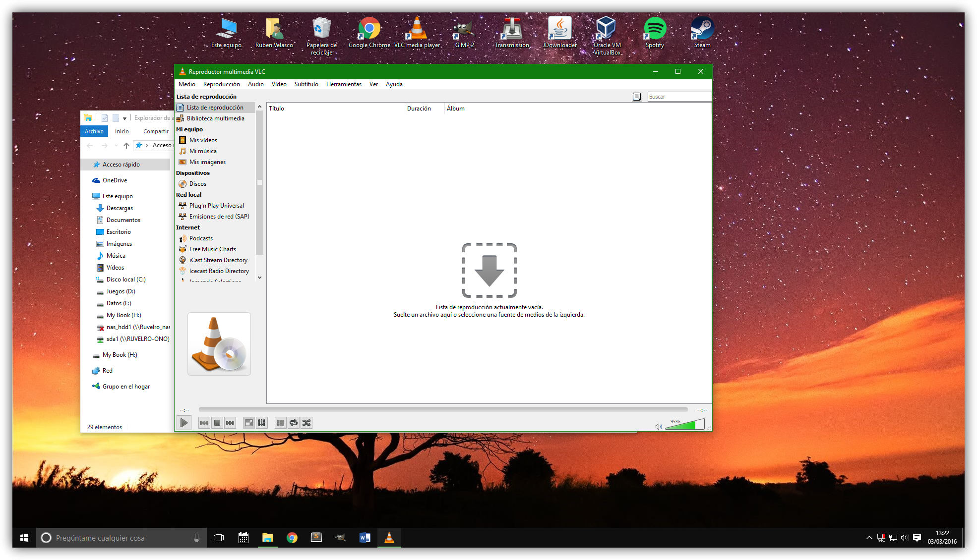Toggle loop repeat mode
Viewport: 977px width, 560px height.
coord(294,423)
